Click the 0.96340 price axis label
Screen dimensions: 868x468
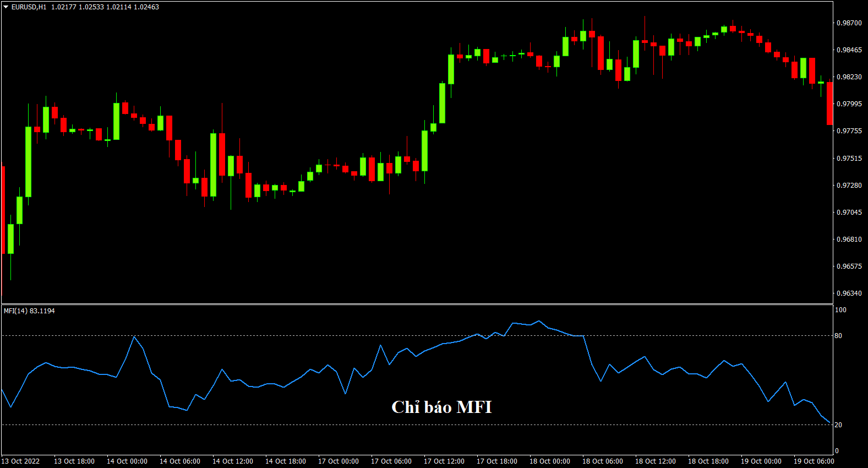coord(849,293)
